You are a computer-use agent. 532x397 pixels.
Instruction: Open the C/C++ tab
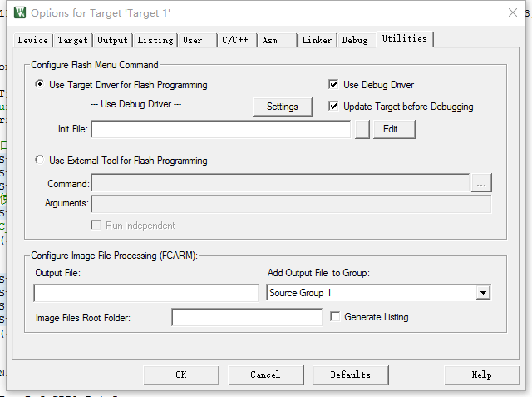(234, 40)
